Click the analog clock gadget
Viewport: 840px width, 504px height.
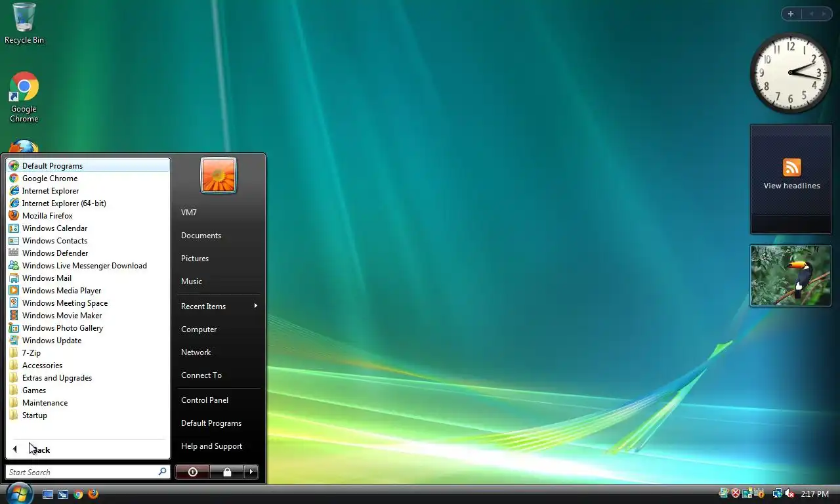click(791, 73)
